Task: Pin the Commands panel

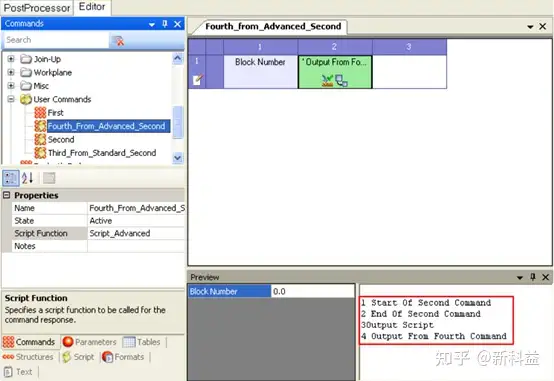Action: pos(165,24)
